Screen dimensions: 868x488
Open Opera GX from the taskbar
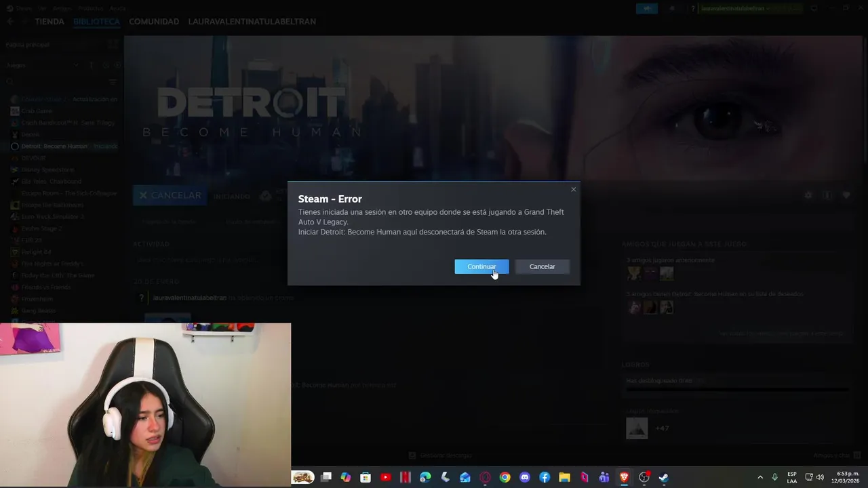tap(485, 477)
